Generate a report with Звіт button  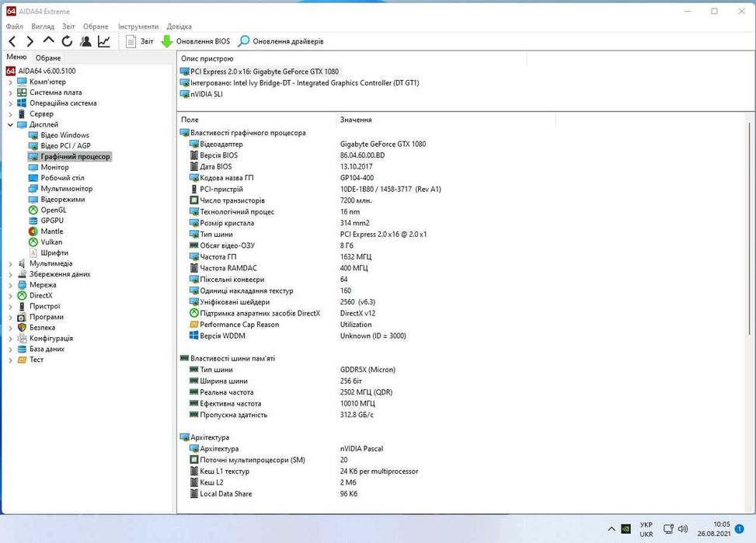tap(140, 41)
